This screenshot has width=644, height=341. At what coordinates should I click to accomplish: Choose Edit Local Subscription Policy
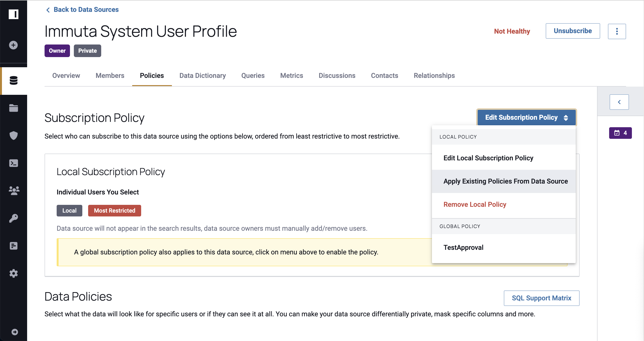click(x=504, y=158)
